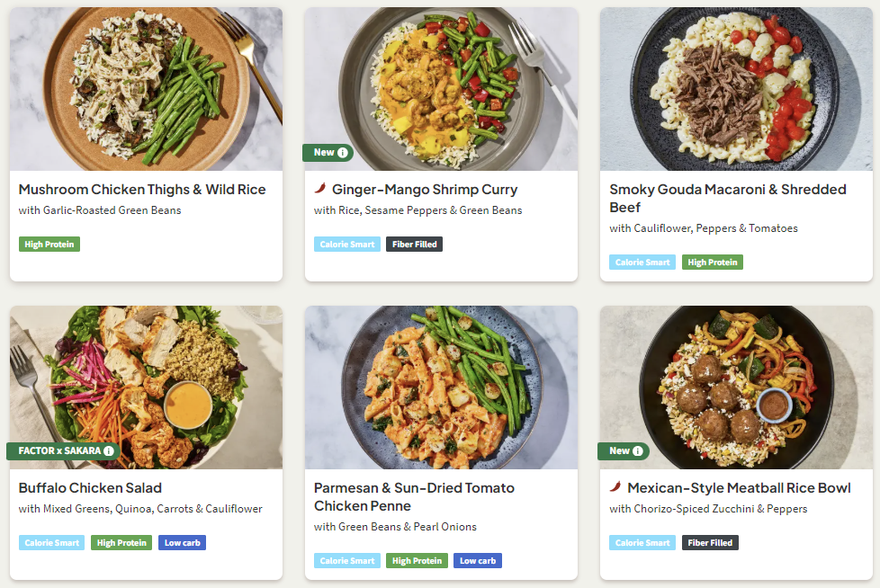Click High Protein tag under Mushroom Chicken Thighs

49,245
